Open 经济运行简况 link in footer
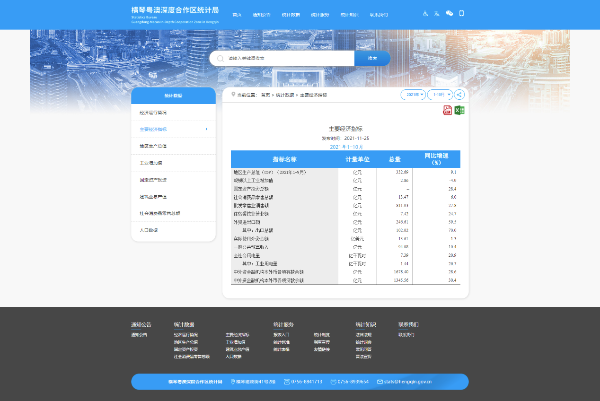600x401 pixels. [186, 335]
